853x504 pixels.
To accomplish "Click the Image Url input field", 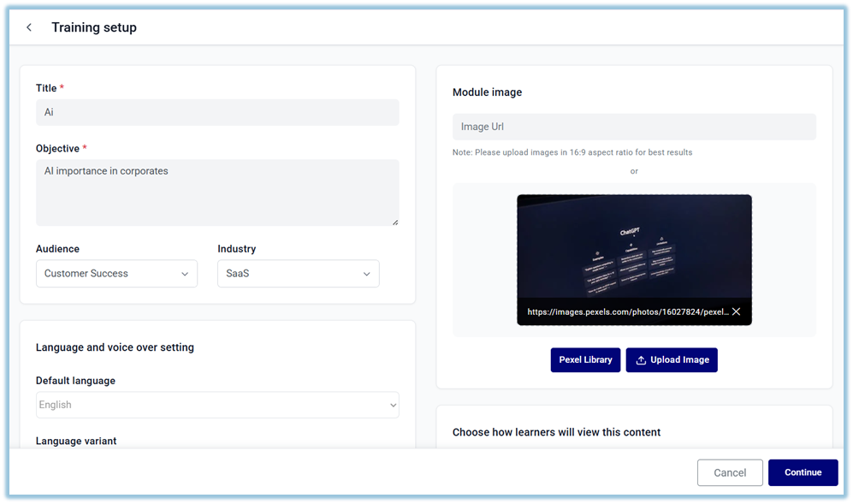I will 634,127.
